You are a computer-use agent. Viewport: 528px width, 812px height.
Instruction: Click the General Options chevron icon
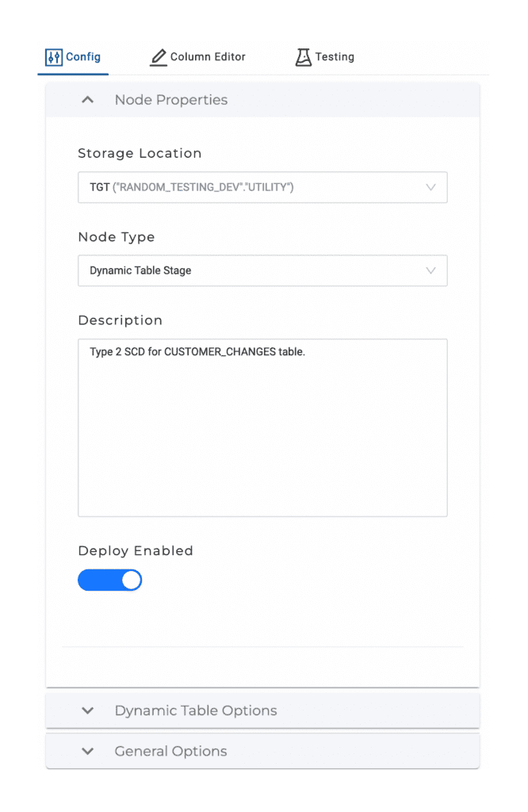(87, 751)
